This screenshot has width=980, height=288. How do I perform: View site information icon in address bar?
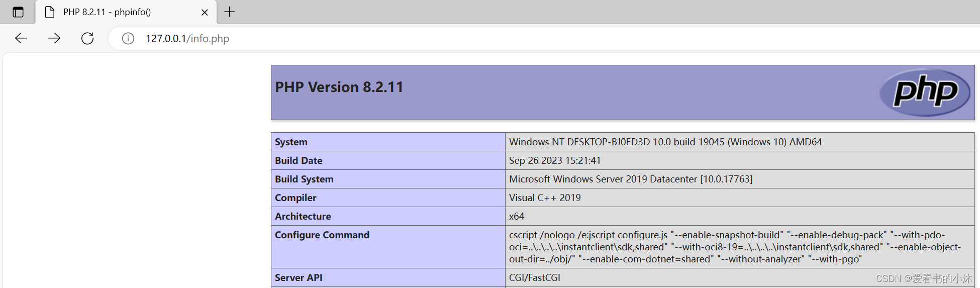(128, 39)
